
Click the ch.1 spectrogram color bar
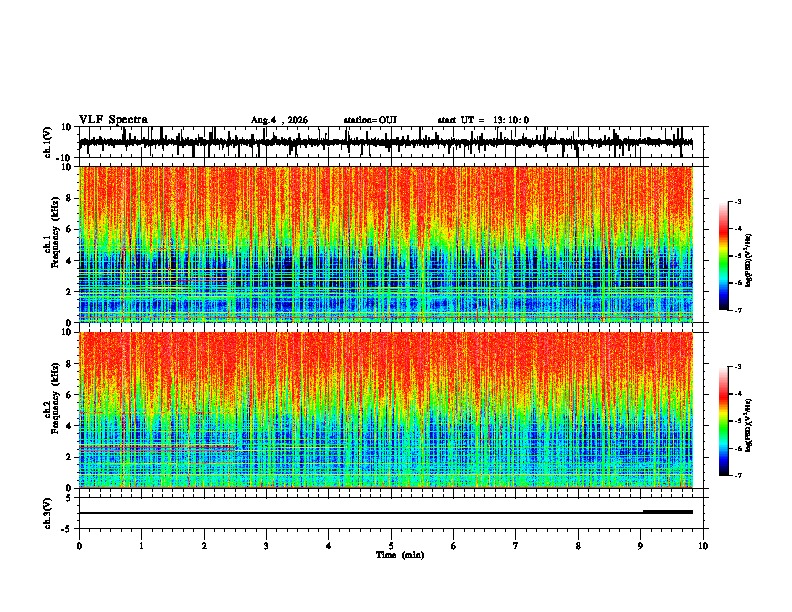(x=724, y=256)
